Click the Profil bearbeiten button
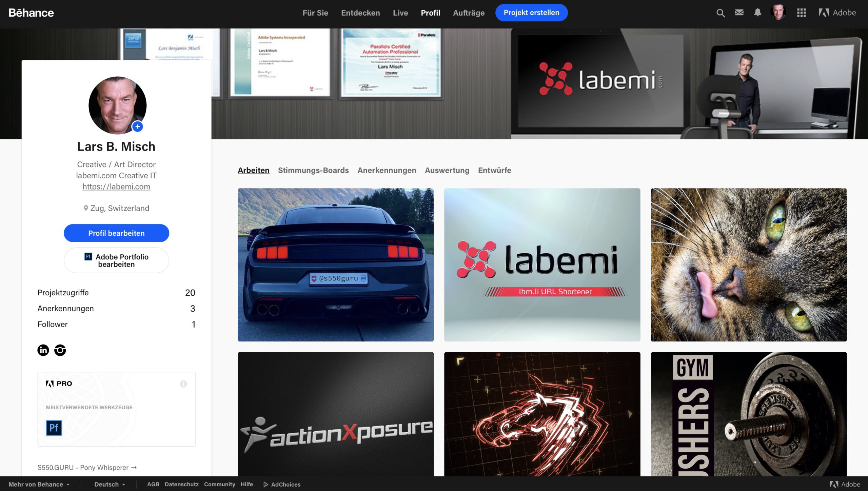This screenshot has width=868, height=491. pos(116,233)
